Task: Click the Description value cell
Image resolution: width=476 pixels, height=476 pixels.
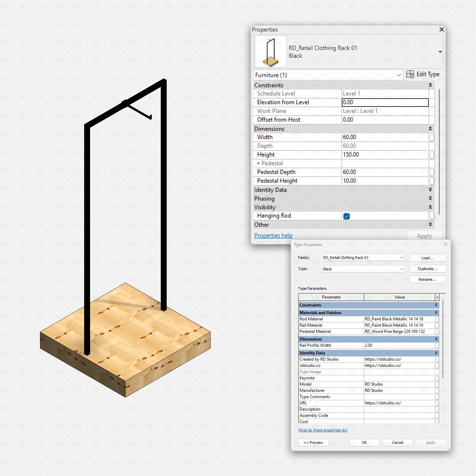Action: 399,409
